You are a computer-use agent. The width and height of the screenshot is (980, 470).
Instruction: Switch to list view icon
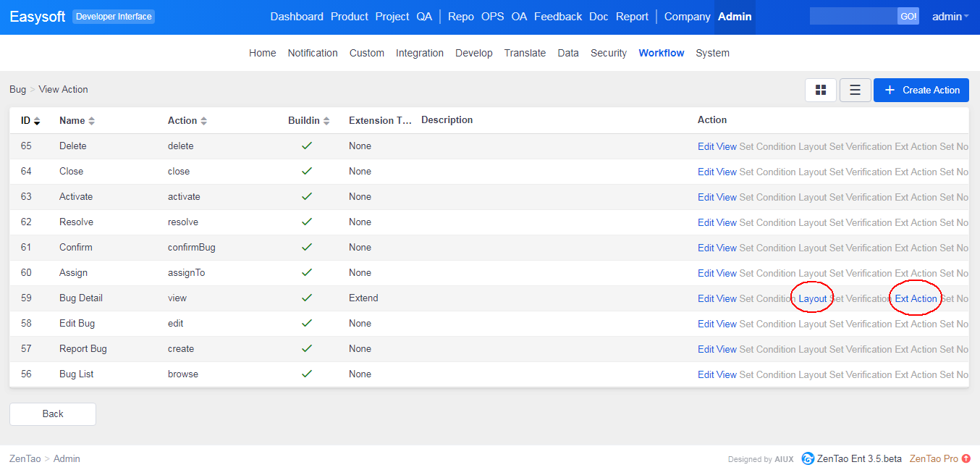click(855, 90)
